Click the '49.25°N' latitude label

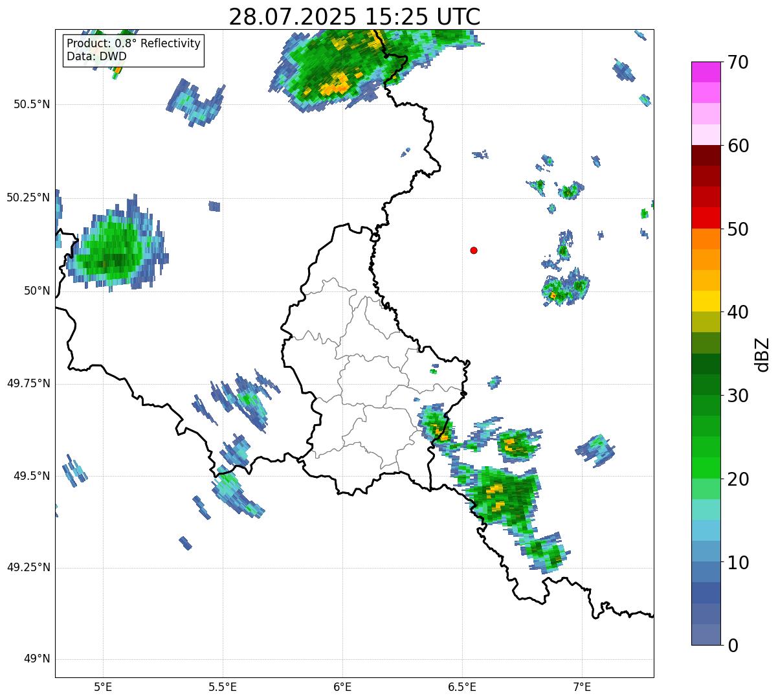click(28, 567)
